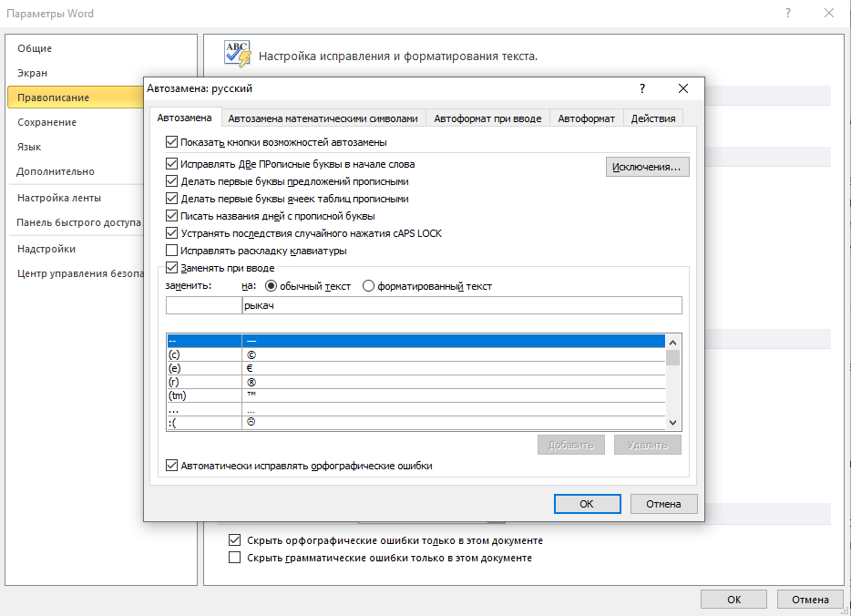Open Действия tab

click(x=653, y=118)
